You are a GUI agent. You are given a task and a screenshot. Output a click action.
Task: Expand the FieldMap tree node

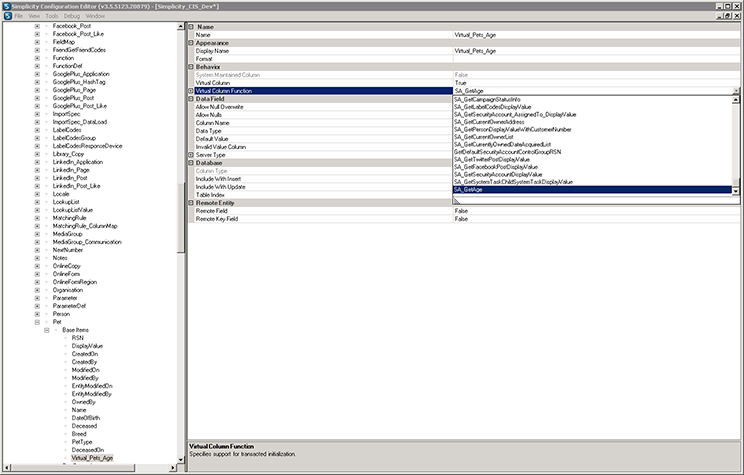(37, 42)
